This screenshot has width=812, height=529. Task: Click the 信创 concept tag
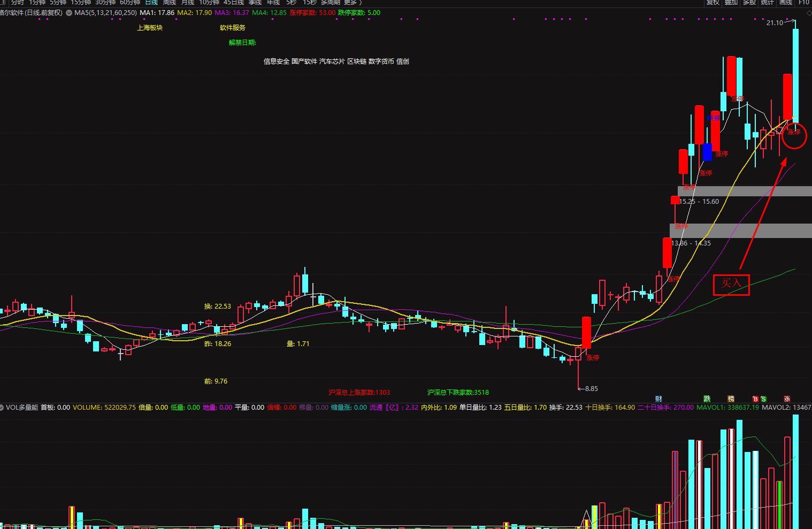click(403, 62)
